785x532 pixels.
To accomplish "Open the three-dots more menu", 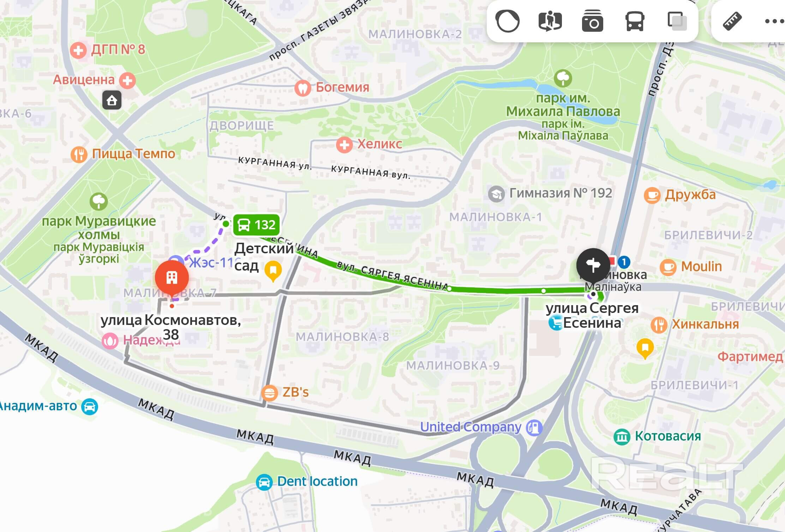I will click(x=774, y=21).
